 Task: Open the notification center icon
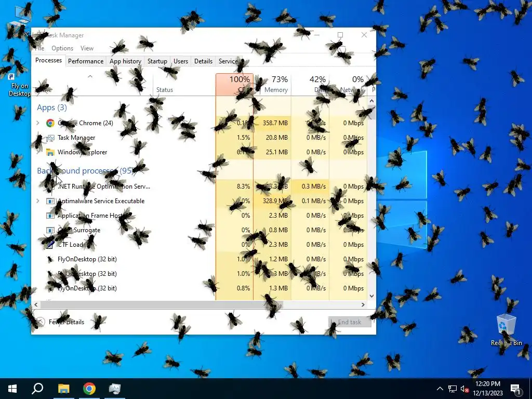click(x=515, y=389)
